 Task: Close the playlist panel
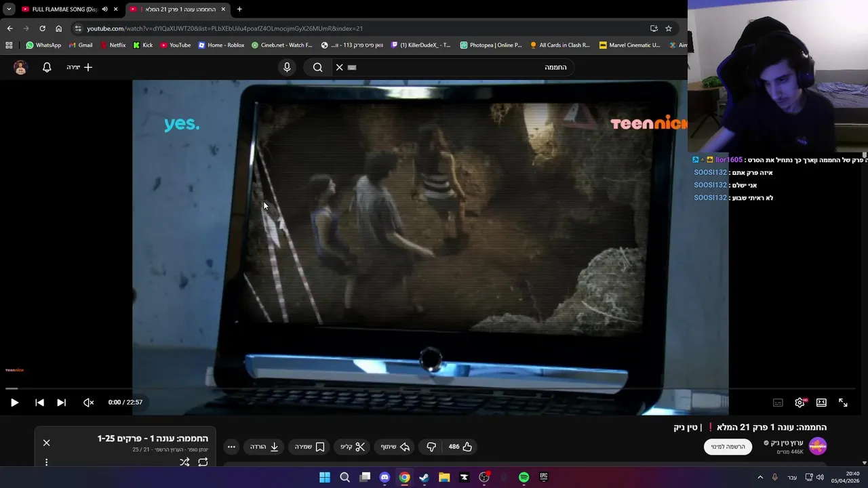46,443
